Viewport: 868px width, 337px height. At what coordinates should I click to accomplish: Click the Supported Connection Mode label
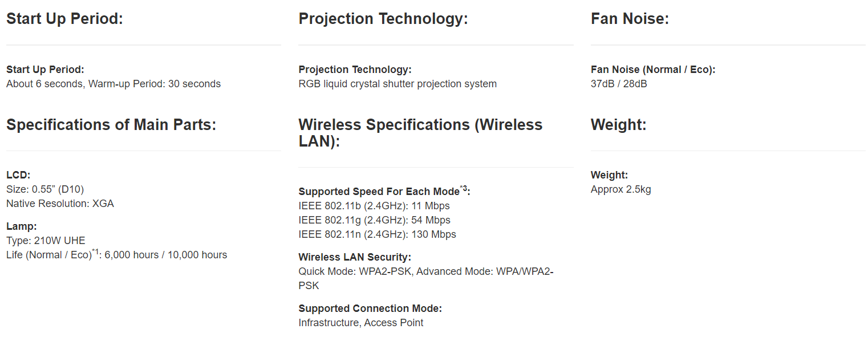370,308
